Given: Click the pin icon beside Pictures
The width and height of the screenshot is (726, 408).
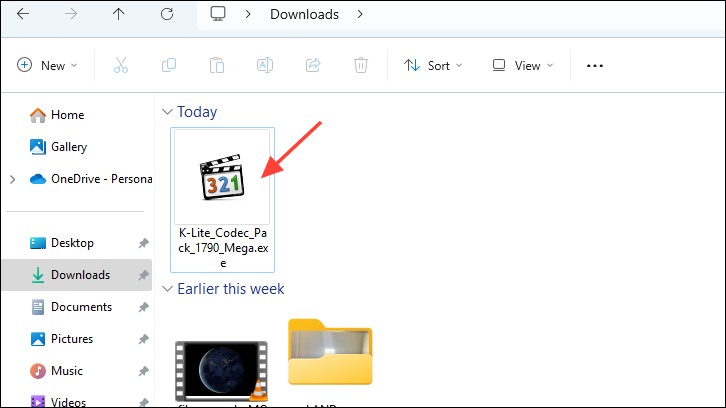Looking at the screenshot, I should (144, 339).
